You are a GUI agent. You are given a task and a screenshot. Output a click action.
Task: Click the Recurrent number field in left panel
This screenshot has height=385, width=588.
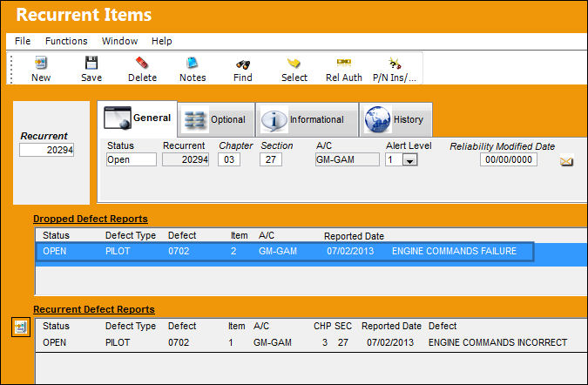(46, 150)
